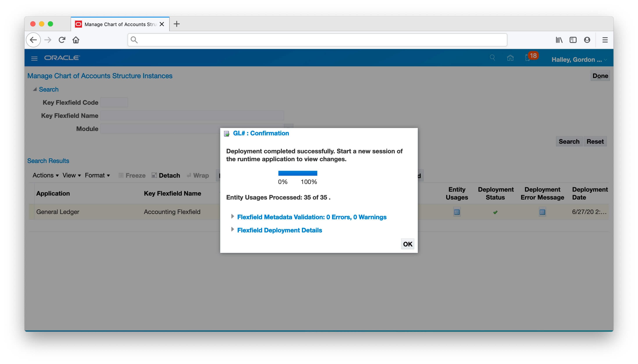Click the Accounting Flexfield cell

point(172,212)
